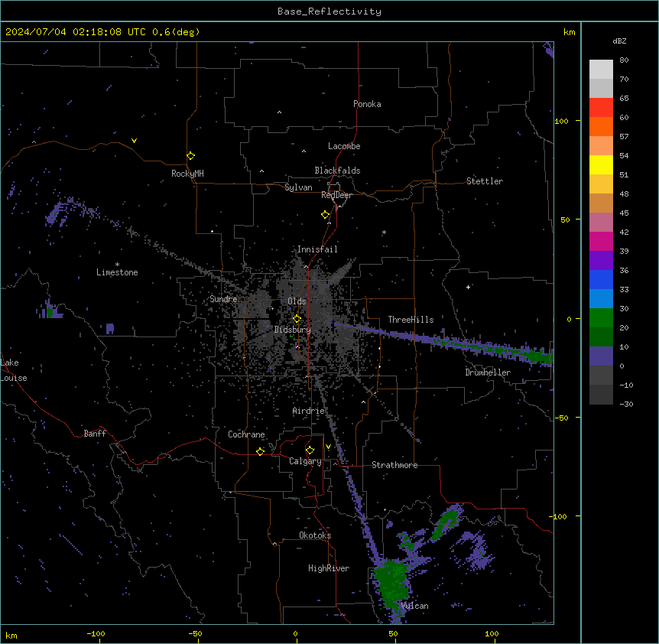
Task: Select the Drumheller label
Action: pos(488,372)
